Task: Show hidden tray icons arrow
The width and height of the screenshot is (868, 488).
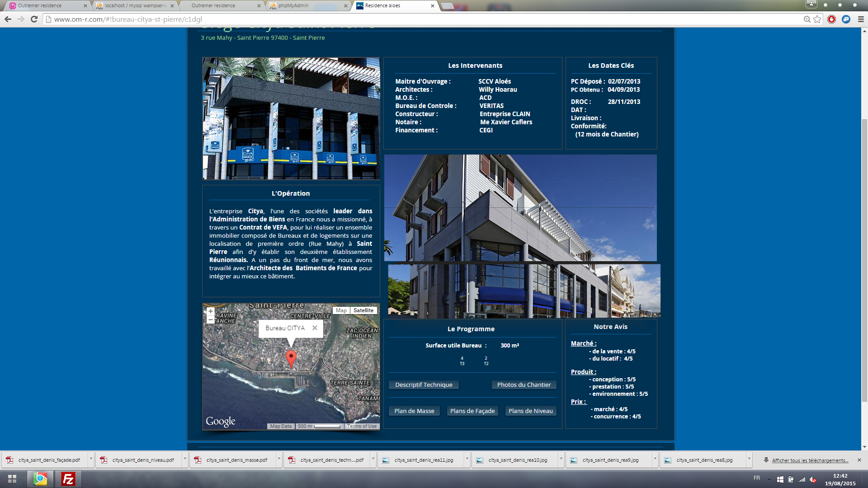Action: point(769,479)
